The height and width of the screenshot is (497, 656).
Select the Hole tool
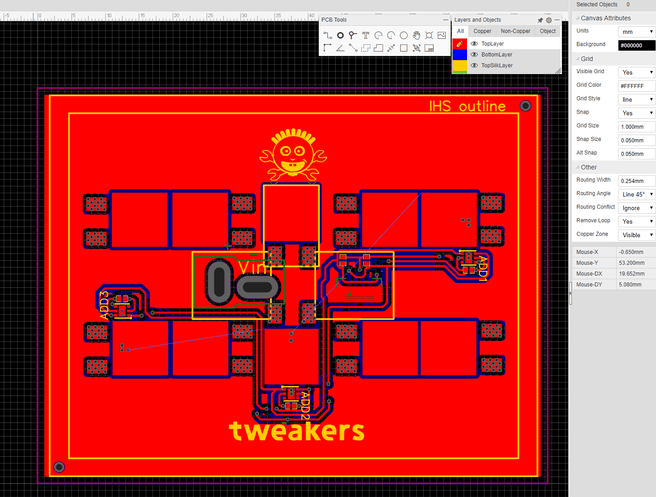429,36
